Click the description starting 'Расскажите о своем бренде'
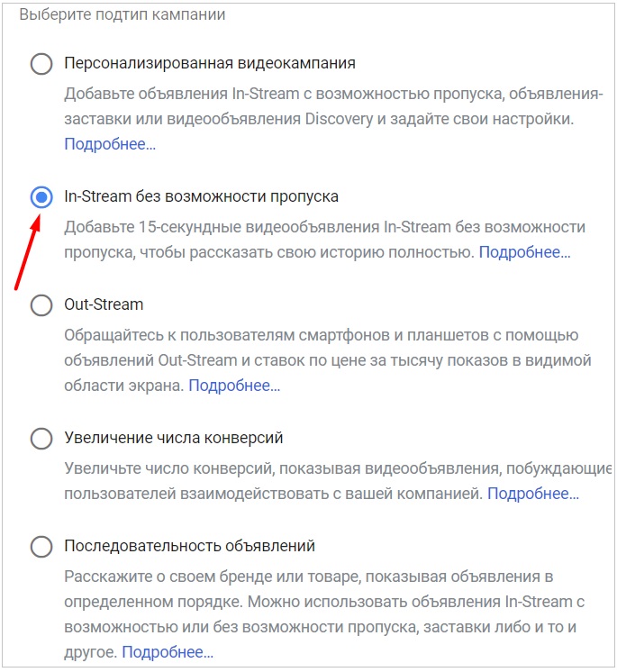The width and height of the screenshot is (617, 672). (324, 614)
